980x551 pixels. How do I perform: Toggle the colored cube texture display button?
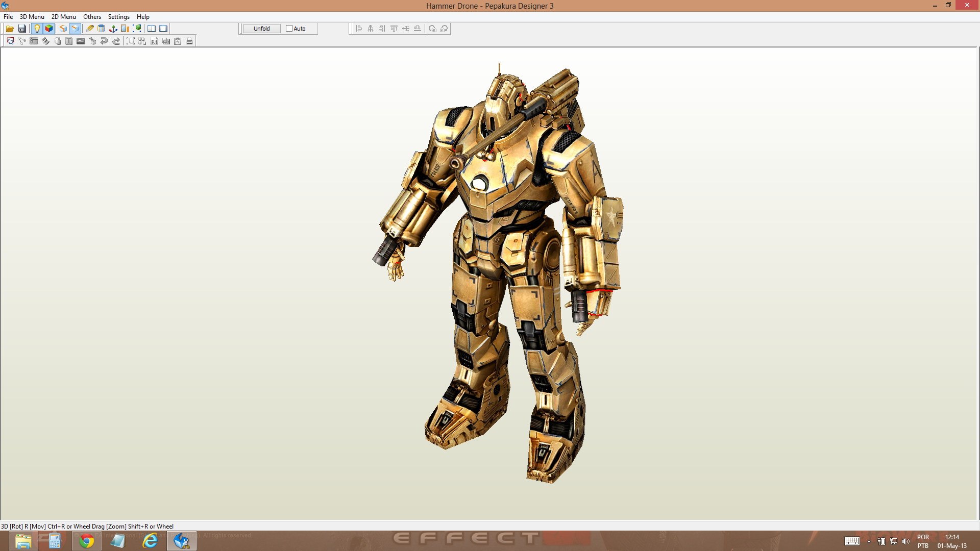point(49,29)
